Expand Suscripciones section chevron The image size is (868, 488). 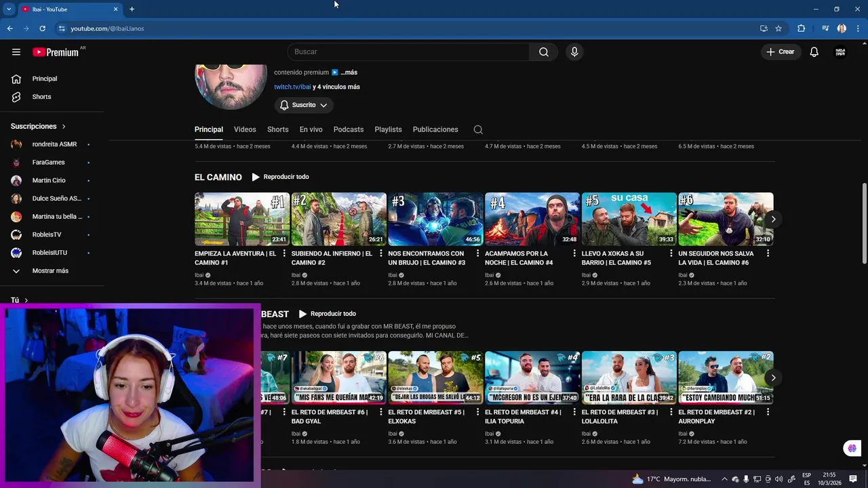[x=64, y=127]
